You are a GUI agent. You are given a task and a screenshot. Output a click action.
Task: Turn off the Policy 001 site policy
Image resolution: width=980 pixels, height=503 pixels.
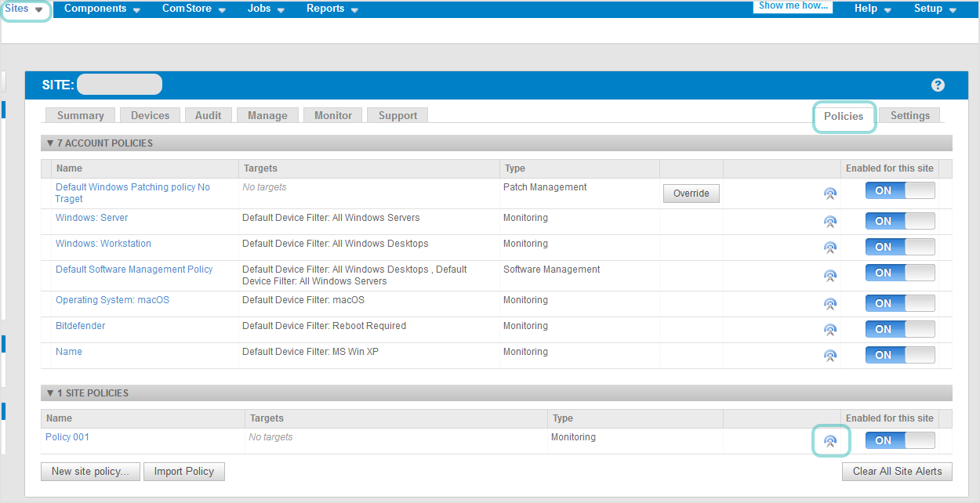899,440
